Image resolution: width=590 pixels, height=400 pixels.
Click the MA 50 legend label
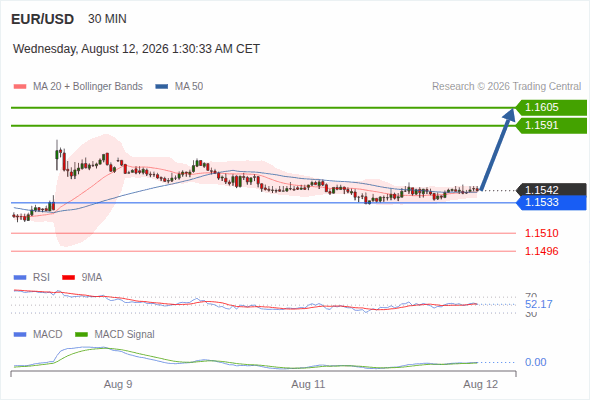coord(189,87)
